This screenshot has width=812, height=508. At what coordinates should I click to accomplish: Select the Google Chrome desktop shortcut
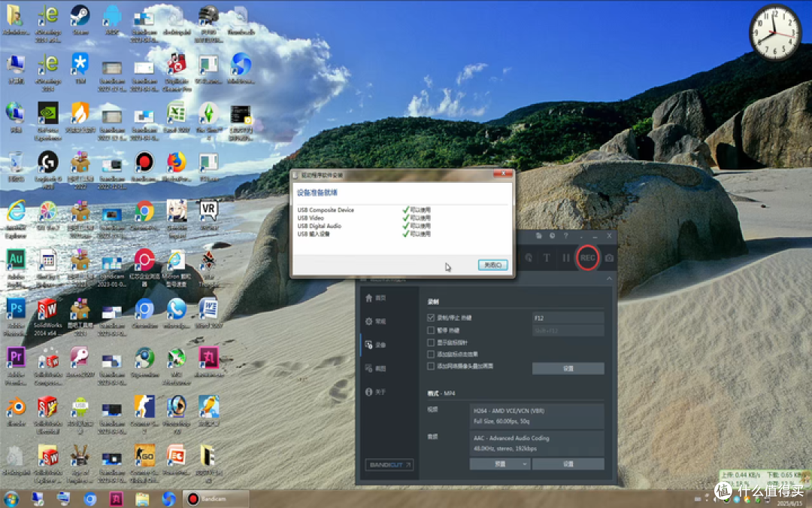click(x=144, y=214)
